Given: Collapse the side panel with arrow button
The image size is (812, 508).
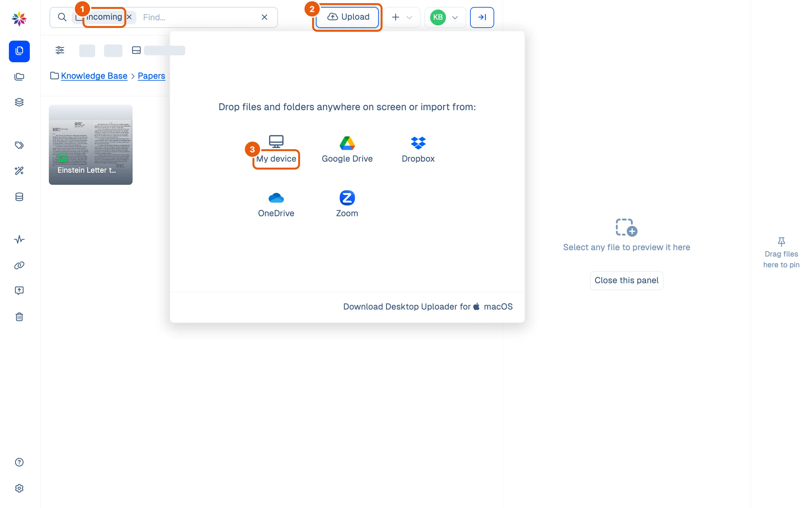Looking at the screenshot, I should pos(482,17).
